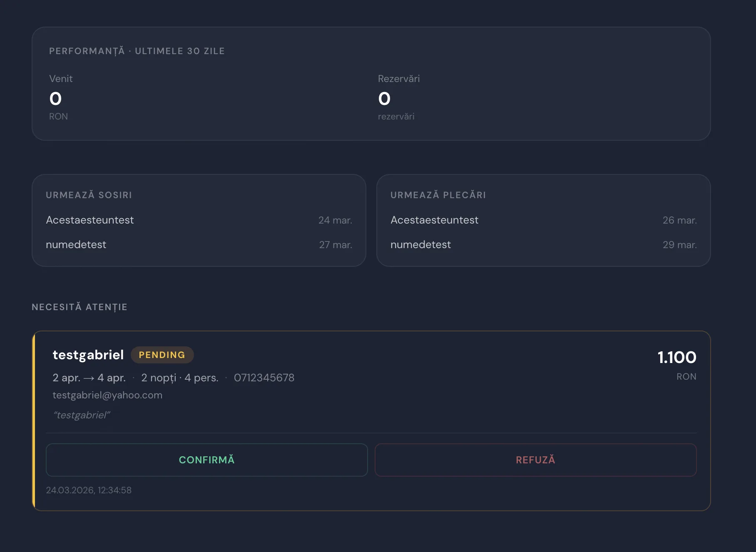This screenshot has width=756, height=552.
Task: Reject the booking with REFUZĂ button
Action: (x=535, y=460)
